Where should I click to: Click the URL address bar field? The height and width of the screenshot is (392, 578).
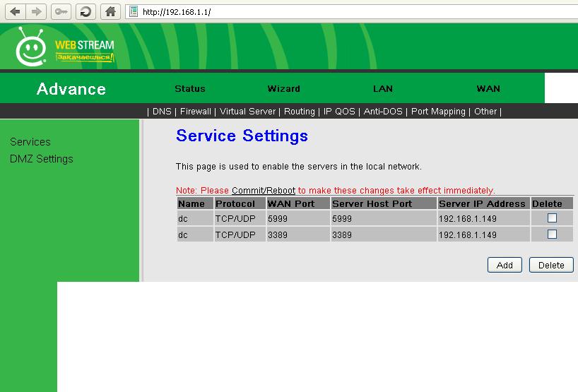coord(353,12)
